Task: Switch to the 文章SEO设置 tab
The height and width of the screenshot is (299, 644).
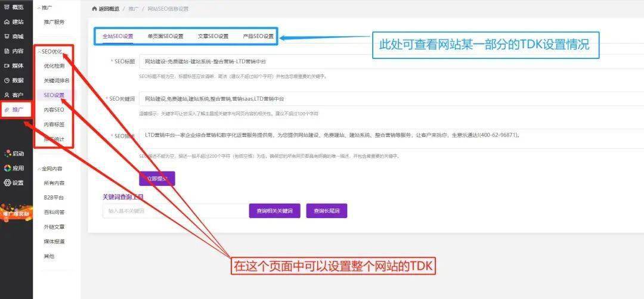Action: pos(213,36)
